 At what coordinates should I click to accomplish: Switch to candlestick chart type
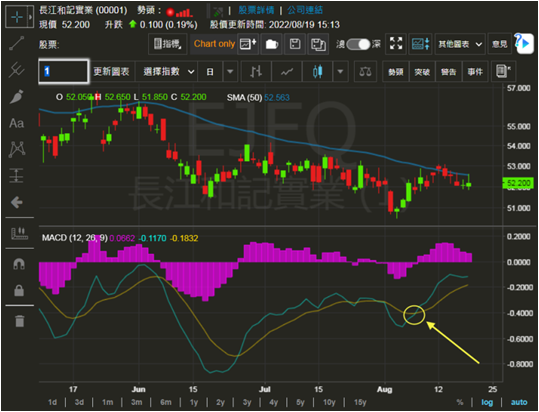(x=318, y=71)
